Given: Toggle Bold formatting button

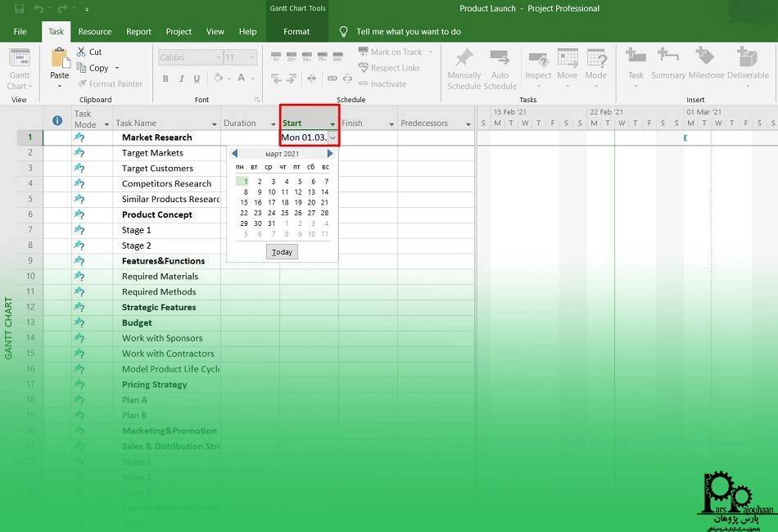Looking at the screenshot, I should click(165, 79).
